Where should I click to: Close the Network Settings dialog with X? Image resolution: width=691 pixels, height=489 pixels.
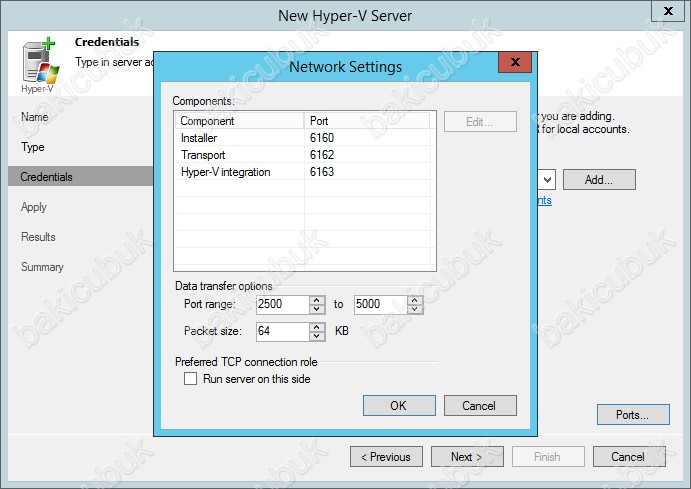click(515, 62)
